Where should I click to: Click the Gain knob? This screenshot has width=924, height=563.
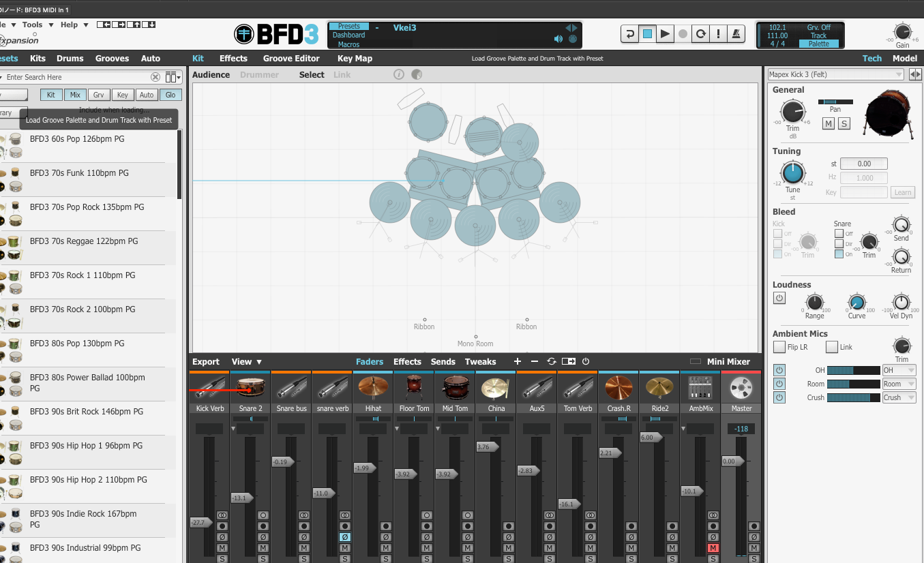902,31
